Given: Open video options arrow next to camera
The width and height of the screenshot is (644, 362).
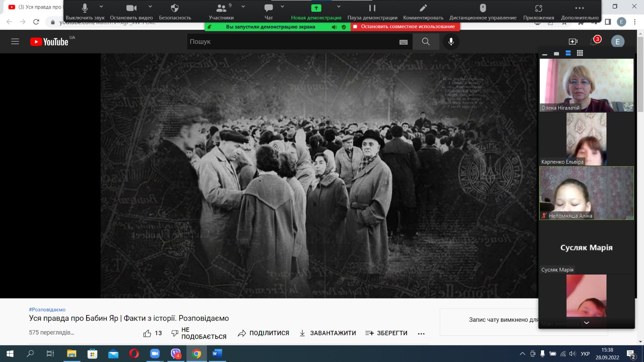Looking at the screenshot, I should pyautogui.click(x=150, y=7).
